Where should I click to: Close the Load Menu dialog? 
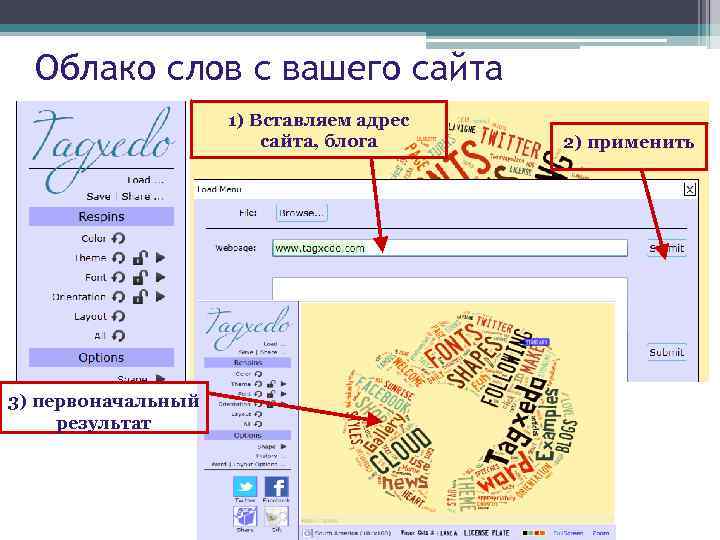pyautogui.click(x=689, y=189)
